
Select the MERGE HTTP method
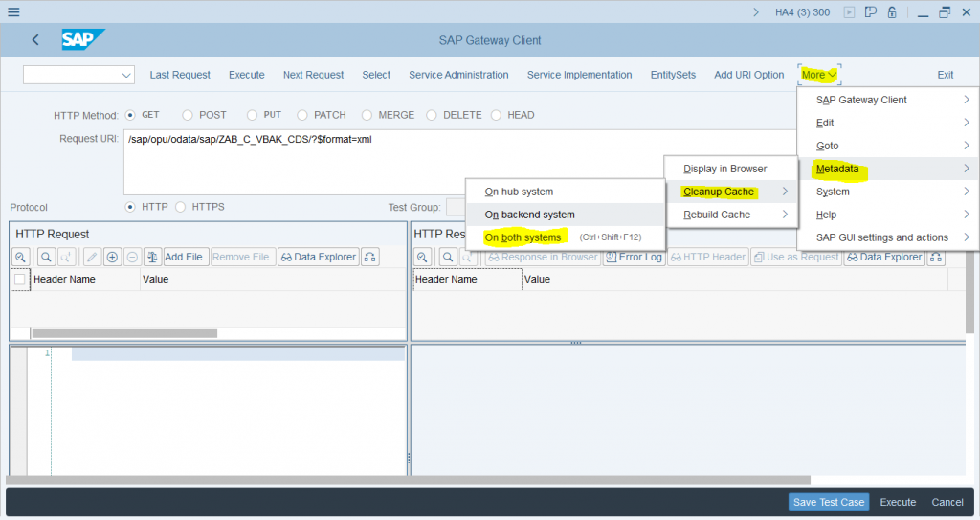367,115
